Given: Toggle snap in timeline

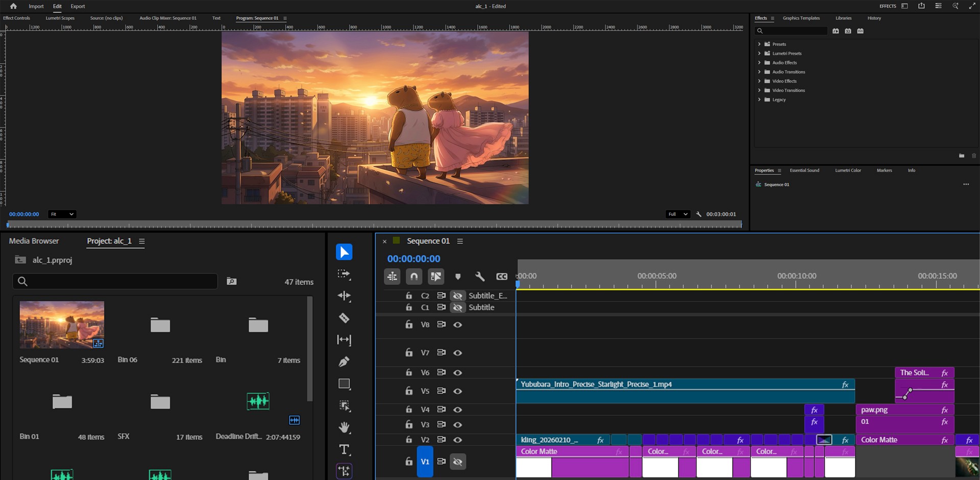Looking at the screenshot, I should (414, 276).
